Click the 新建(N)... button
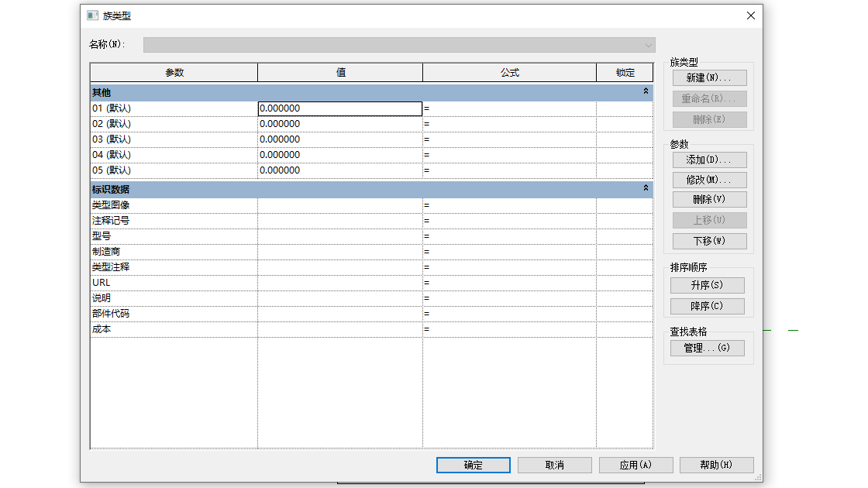Screen dimensions: 868x488 click(x=710, y=77)
